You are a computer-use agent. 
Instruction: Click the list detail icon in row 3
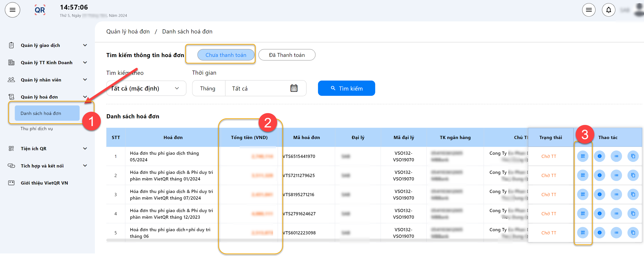point(616,194)
